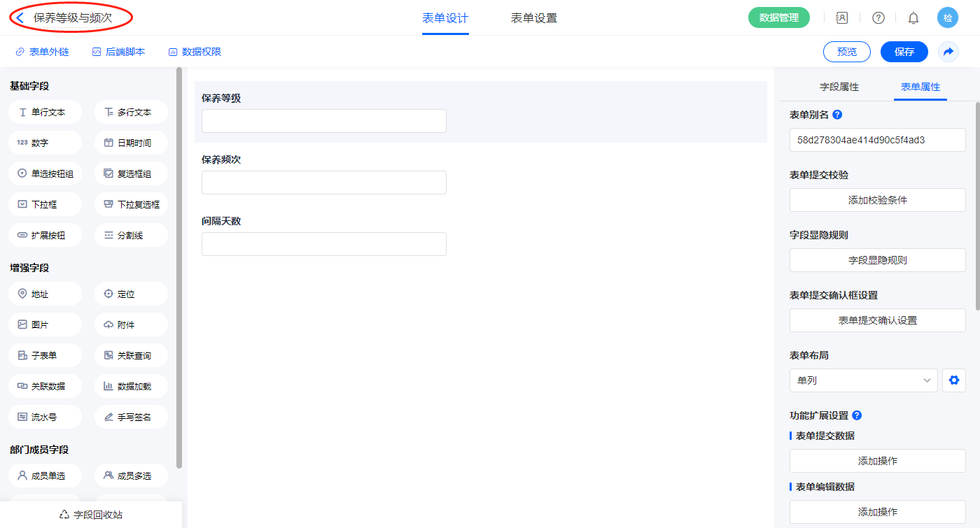980x528 pixels.
Task: Open the layout settings gear icon
Action: click(x=953, y=380)
